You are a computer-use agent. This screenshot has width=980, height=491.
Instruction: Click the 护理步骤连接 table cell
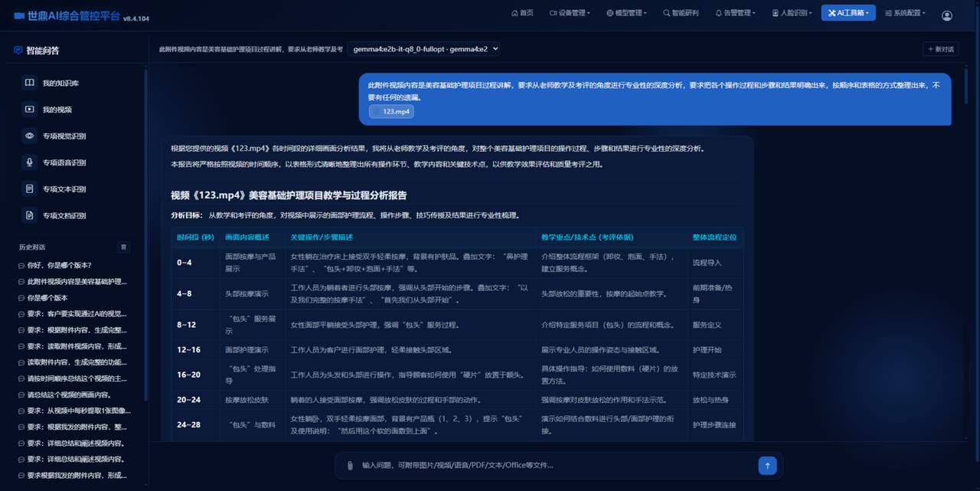click(x=714, y=424)
